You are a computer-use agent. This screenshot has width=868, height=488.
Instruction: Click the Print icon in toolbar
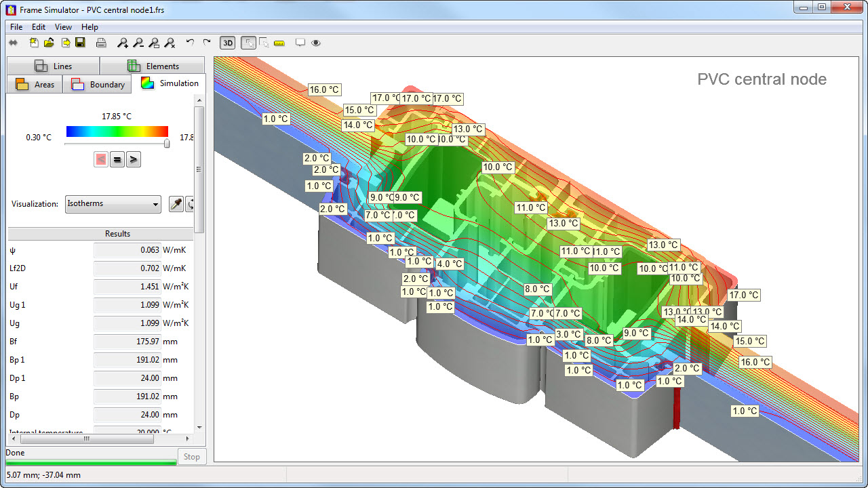(101, 43)
